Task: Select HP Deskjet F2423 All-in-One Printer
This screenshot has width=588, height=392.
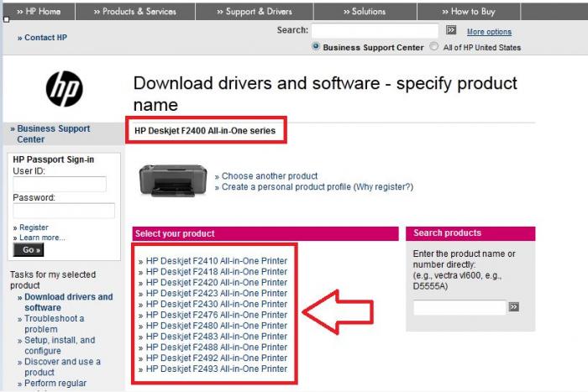Action: click(x=213, y=294)
